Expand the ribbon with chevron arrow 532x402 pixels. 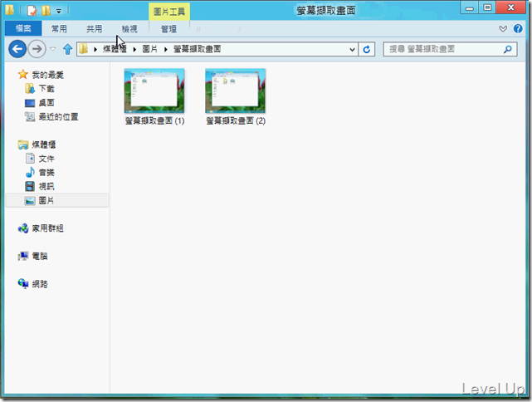pyautogui.click(x=503, y=29)
